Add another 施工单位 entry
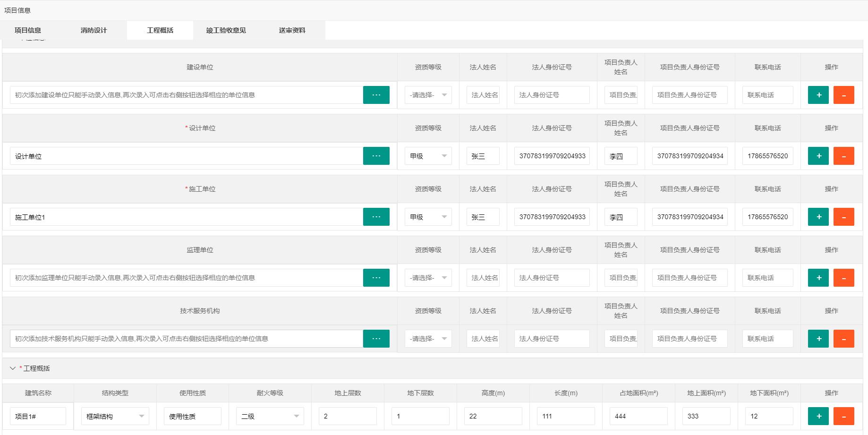Image resolution: width=868 pixels, height=435 pixels. click(818, 216)
